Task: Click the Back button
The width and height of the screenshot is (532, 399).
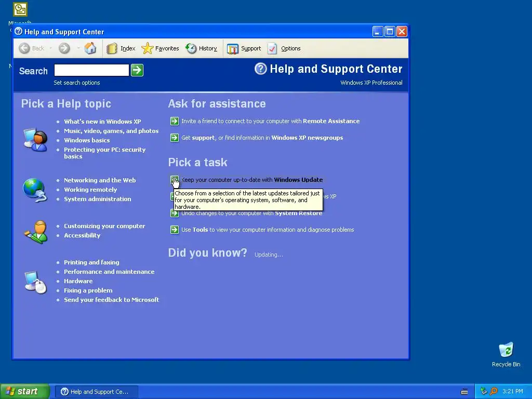Action: click(x=31, y=48)
